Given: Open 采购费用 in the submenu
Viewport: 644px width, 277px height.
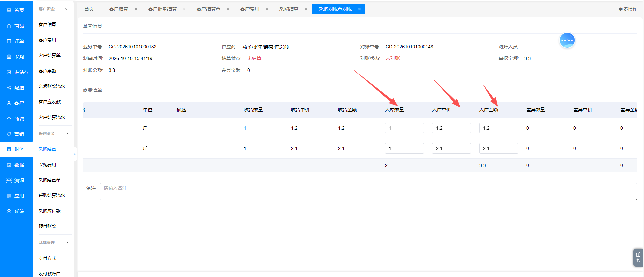Looking at the screenshot, I should pos(47,165).
